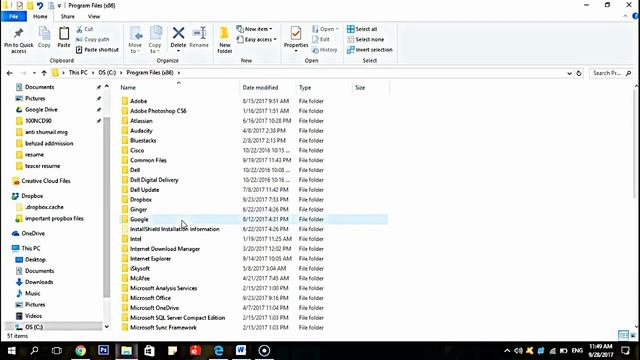Screen dimensions: 640x360
Task: Open the New item dropdown
Action: 254,29
